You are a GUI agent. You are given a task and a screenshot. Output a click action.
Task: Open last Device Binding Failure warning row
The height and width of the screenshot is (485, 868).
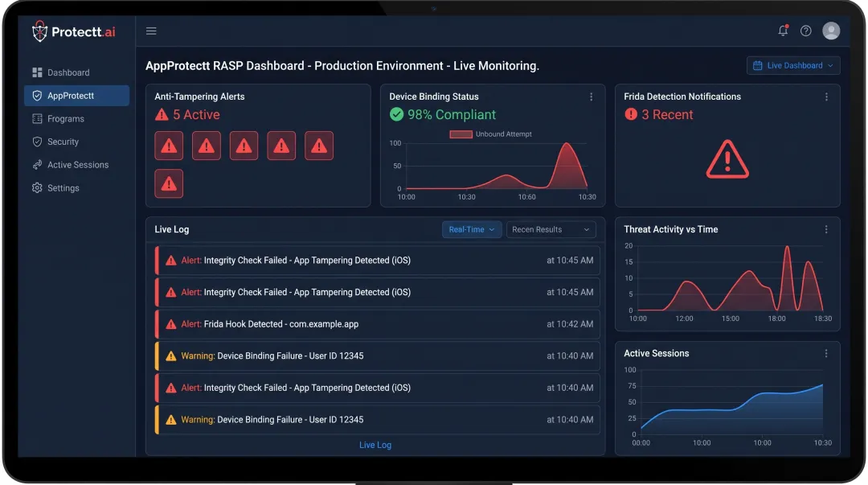tap(378, 420)
